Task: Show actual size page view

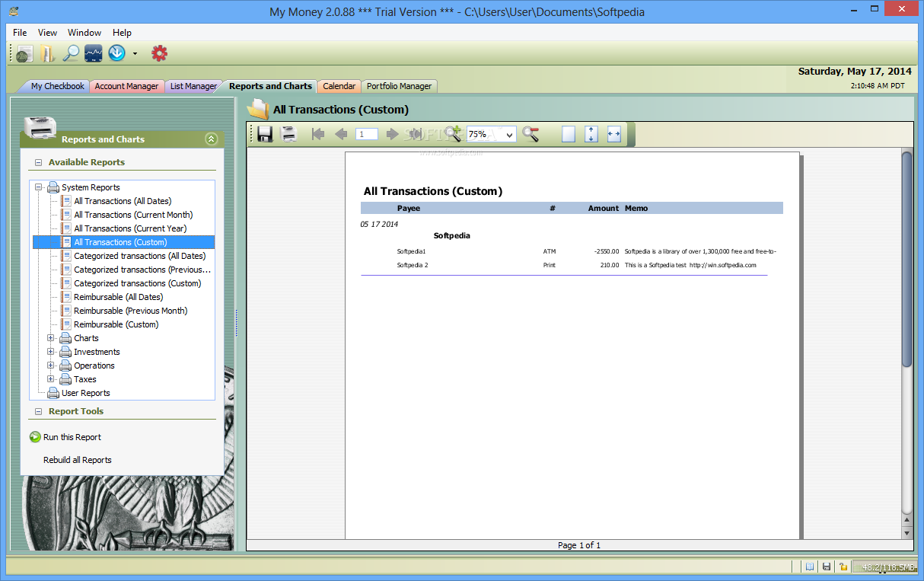Action: click(569, 134)
